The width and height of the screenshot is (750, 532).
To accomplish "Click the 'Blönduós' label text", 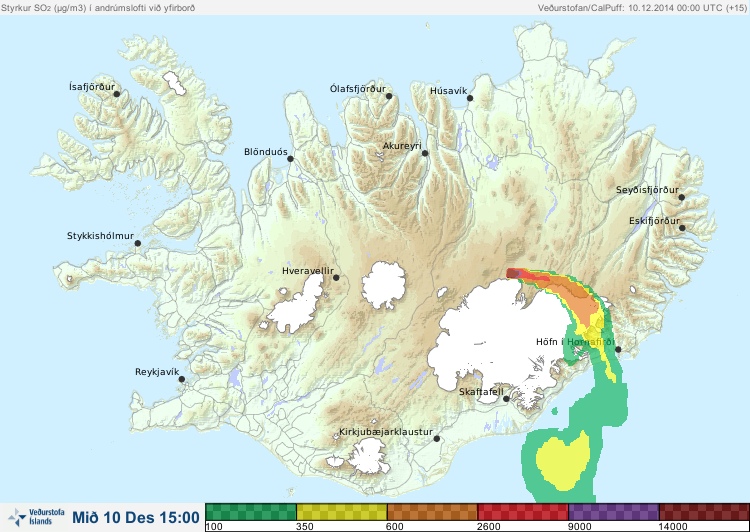I will [x=266, y=152].
